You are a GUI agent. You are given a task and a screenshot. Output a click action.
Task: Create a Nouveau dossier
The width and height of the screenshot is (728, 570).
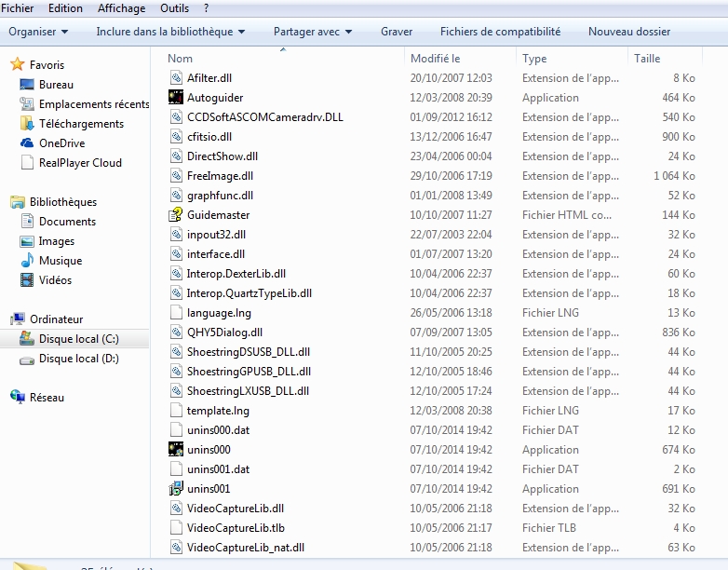[x=629, y=31]
